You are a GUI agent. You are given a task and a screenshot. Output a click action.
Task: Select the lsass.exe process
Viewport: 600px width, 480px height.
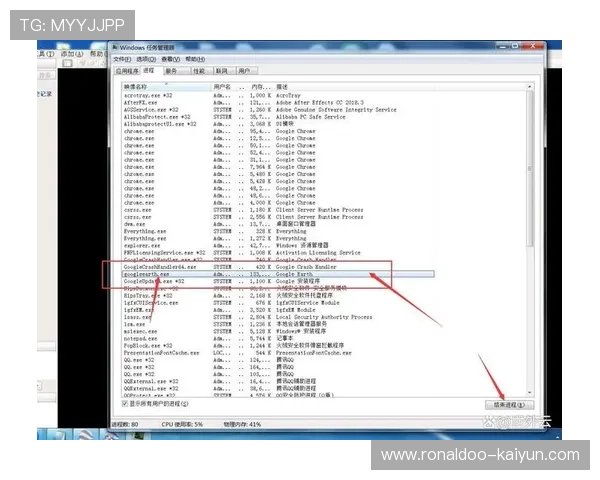point(278,317)
